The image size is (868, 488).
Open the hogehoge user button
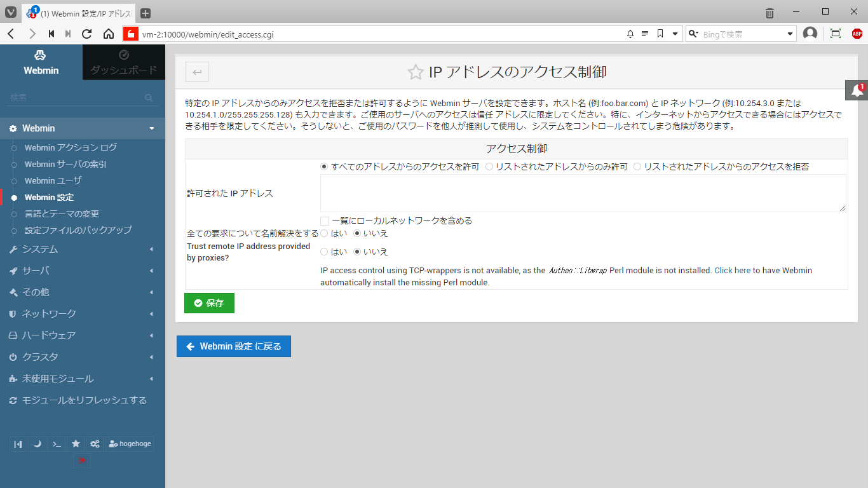(130, 444)
